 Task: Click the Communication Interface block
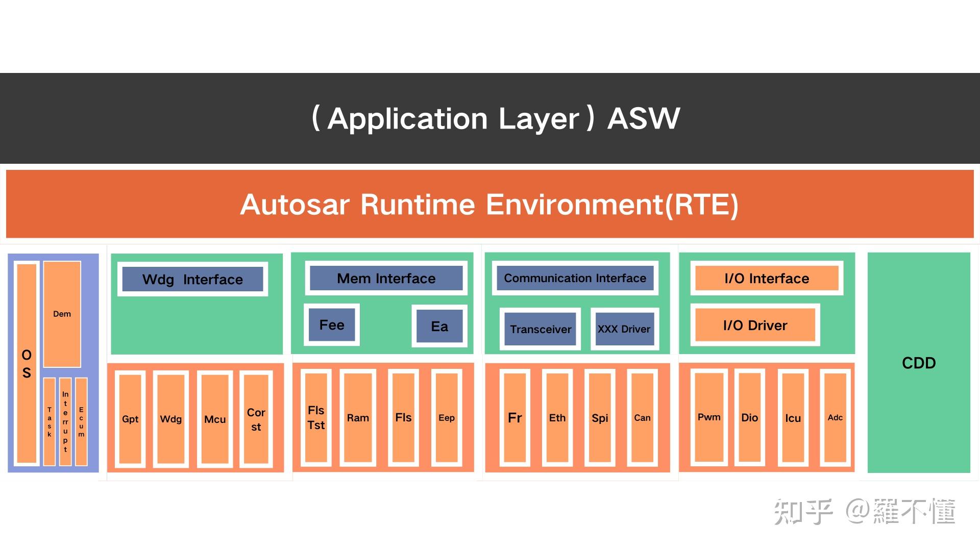click(575, 278)
